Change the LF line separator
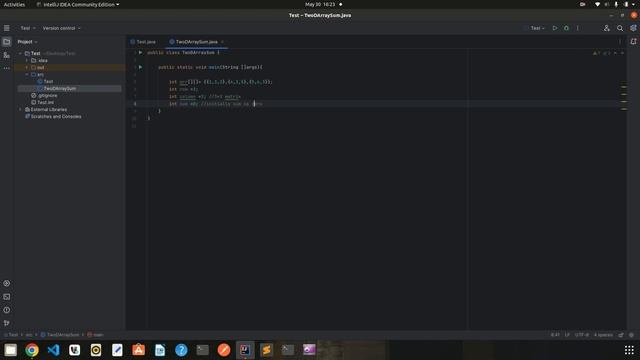This screenshot has width=640, height=360. 567,335
